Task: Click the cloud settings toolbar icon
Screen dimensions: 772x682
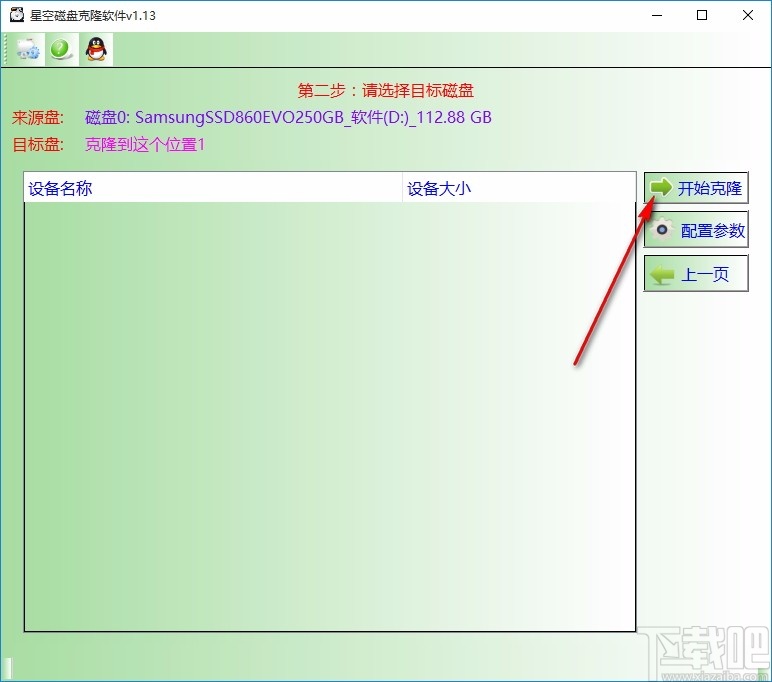Action: click(28, 49)
